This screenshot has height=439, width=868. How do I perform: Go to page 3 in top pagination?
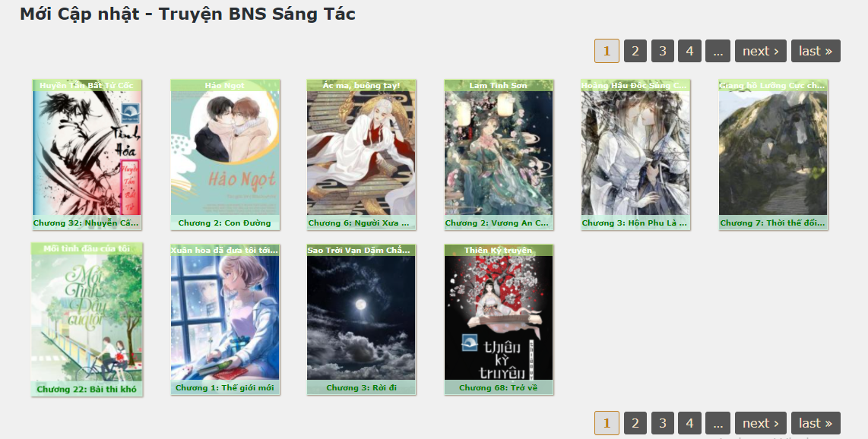(x=662, y=51)
